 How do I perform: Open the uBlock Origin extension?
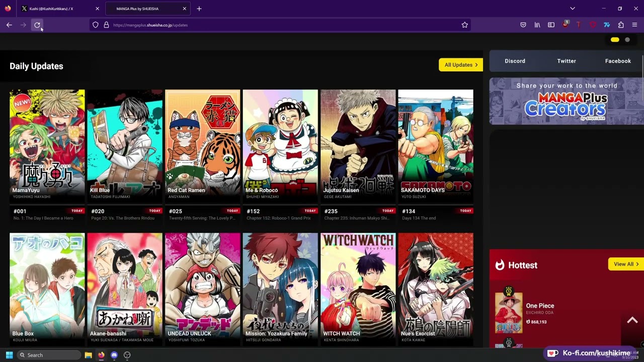pos(565,25)
